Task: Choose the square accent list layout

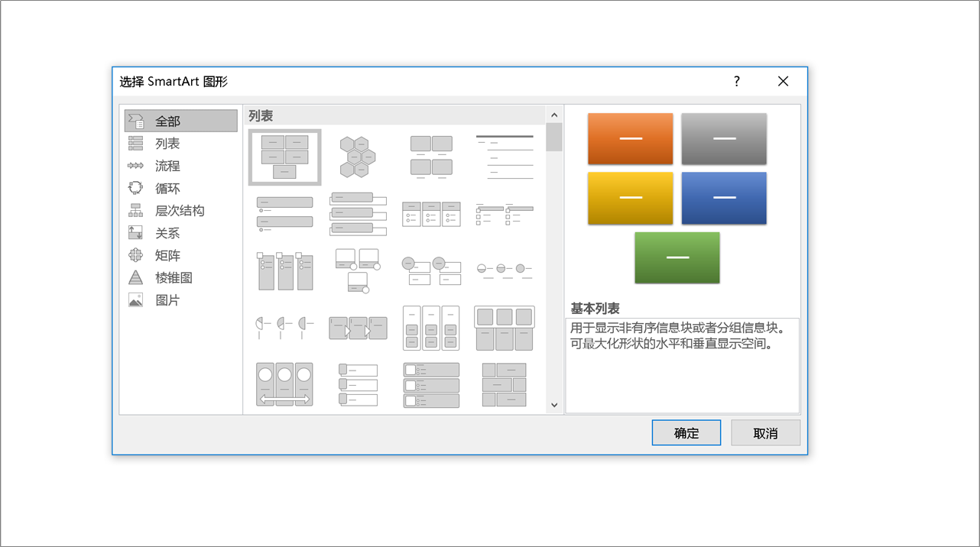Action: 505,213
